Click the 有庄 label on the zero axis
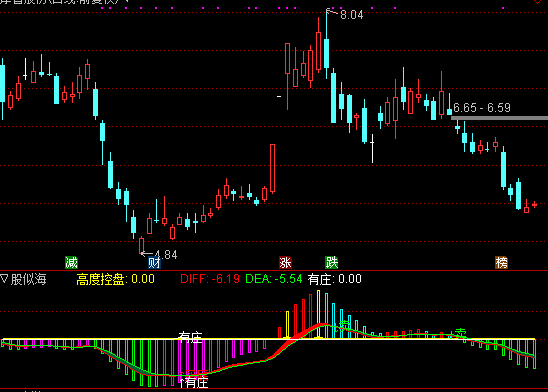548x392 pixels. [x=190, y=337]
